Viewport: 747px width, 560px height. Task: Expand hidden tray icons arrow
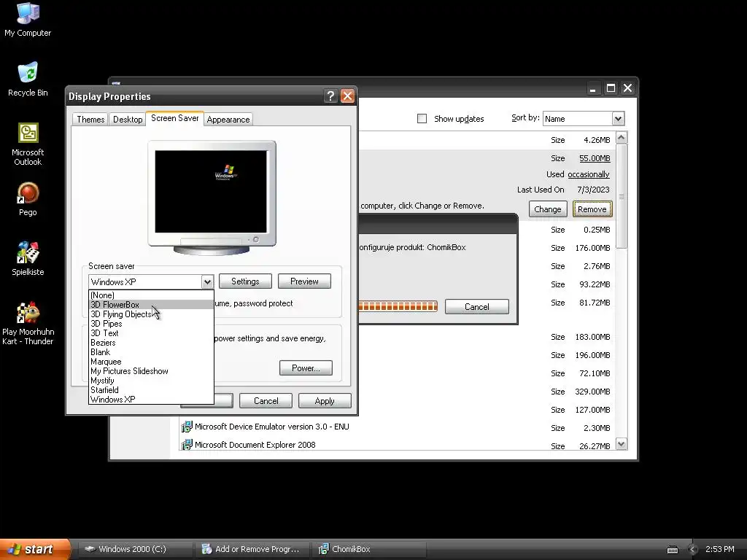(x=693, y=550)
